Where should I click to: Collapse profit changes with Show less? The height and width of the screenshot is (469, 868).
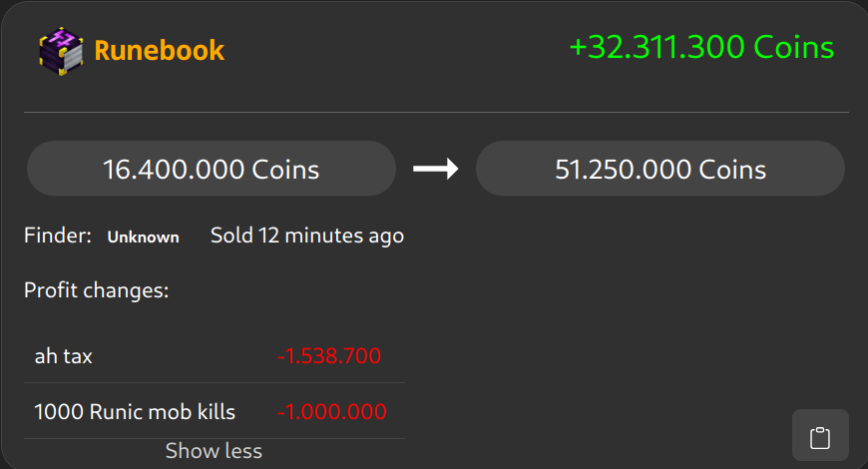click(x=214, y=451)
